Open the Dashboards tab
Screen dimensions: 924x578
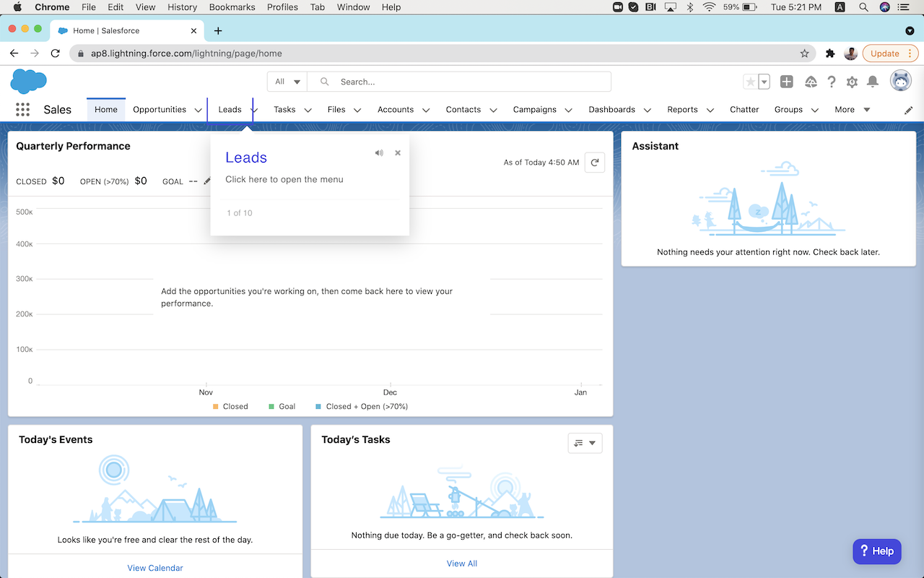coord(612,110)
